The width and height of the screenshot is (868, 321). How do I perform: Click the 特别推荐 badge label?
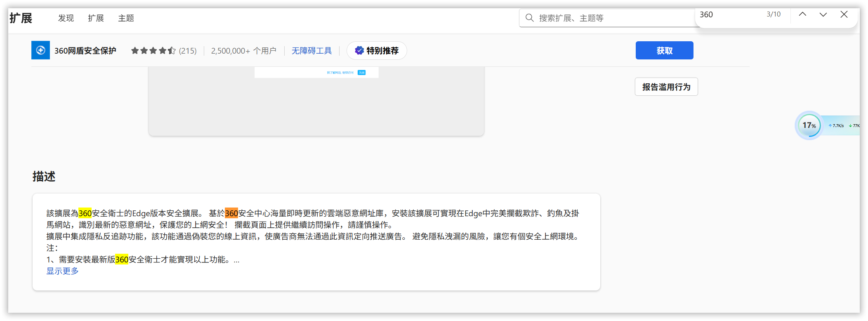coord(382,51)
